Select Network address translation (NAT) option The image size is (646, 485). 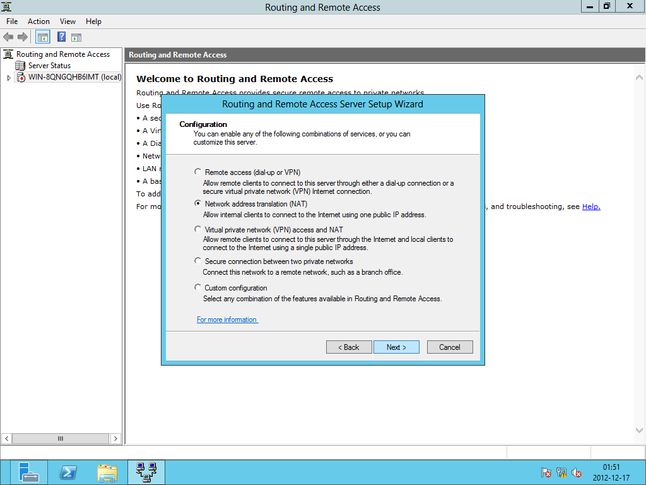[x=198, y=204]
